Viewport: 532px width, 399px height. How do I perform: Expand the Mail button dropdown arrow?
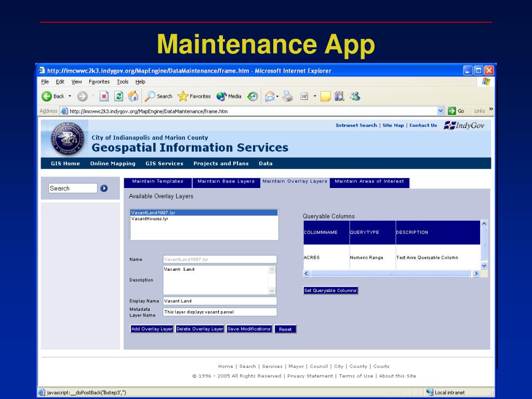tap(278, 96)
